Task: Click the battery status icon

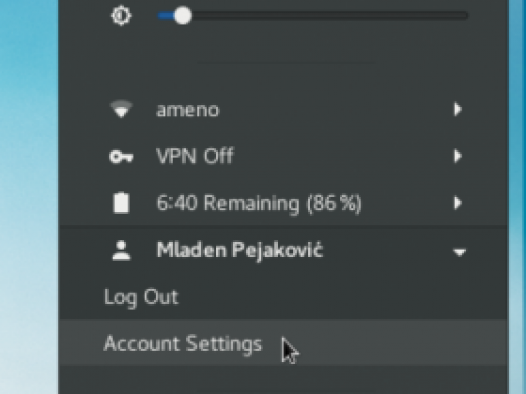Action: click(x=121, y=203)
